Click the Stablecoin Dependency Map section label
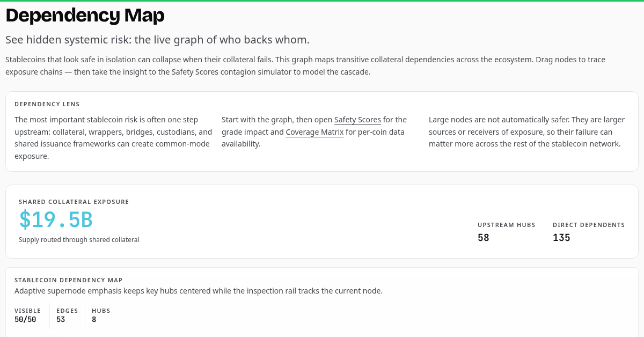The height and width of the screenshot is (337, 644). click(68, 280)
